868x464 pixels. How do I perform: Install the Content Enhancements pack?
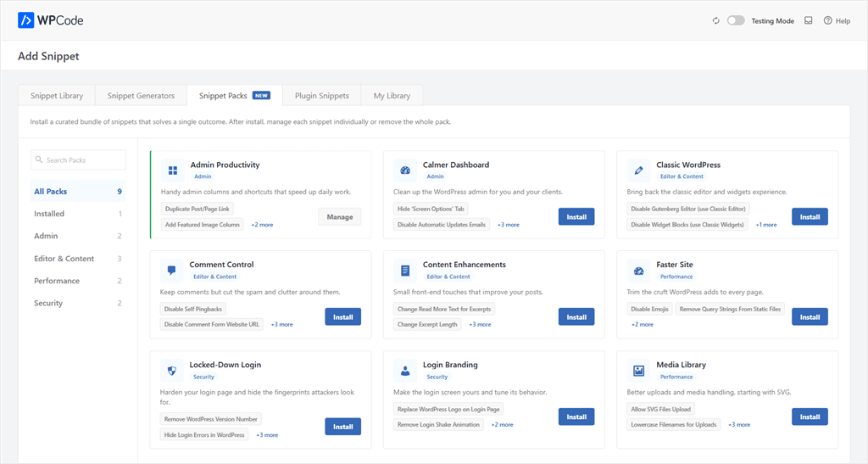[x=576, y=316]
